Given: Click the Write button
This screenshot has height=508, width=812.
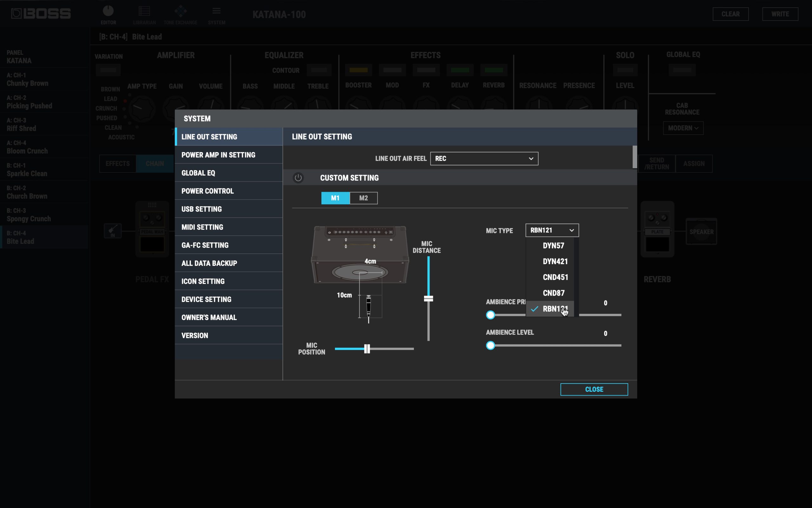Looking at the screenshot, I should coord(780,14).
